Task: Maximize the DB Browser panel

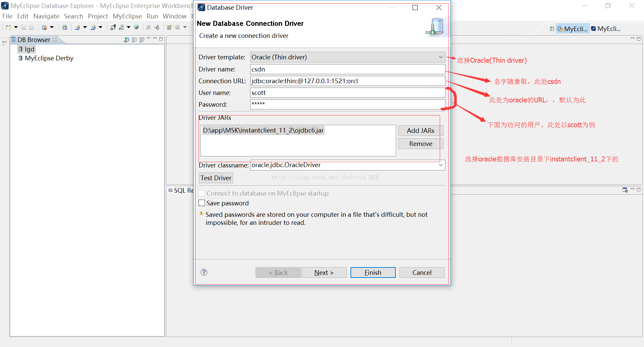Action: [x=161, y=39]
